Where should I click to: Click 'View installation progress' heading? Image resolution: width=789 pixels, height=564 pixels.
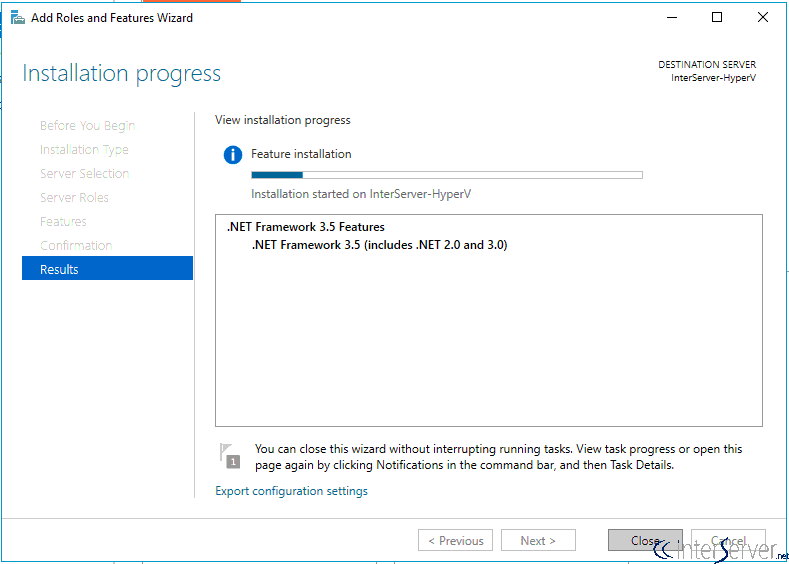click(x=282, y=120)
